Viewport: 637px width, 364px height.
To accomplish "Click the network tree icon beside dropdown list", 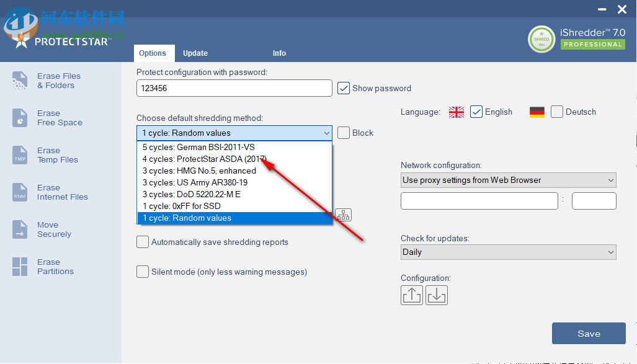I will 343,215.
